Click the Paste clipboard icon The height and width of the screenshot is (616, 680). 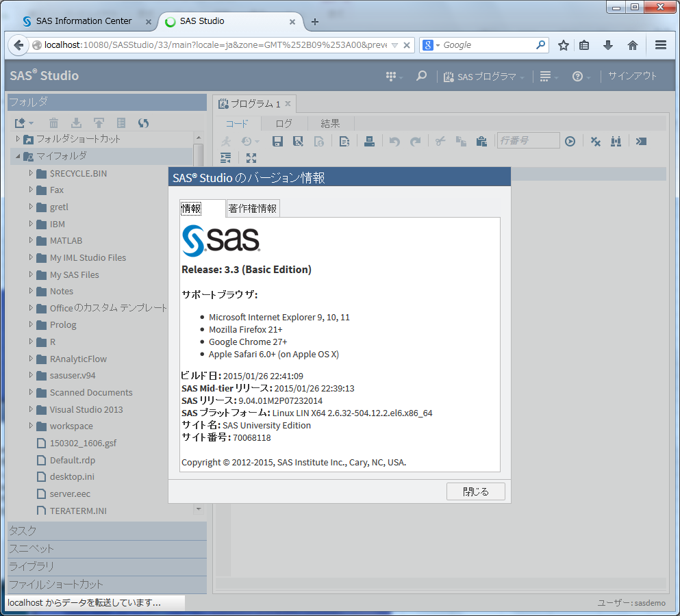point(481,141)
